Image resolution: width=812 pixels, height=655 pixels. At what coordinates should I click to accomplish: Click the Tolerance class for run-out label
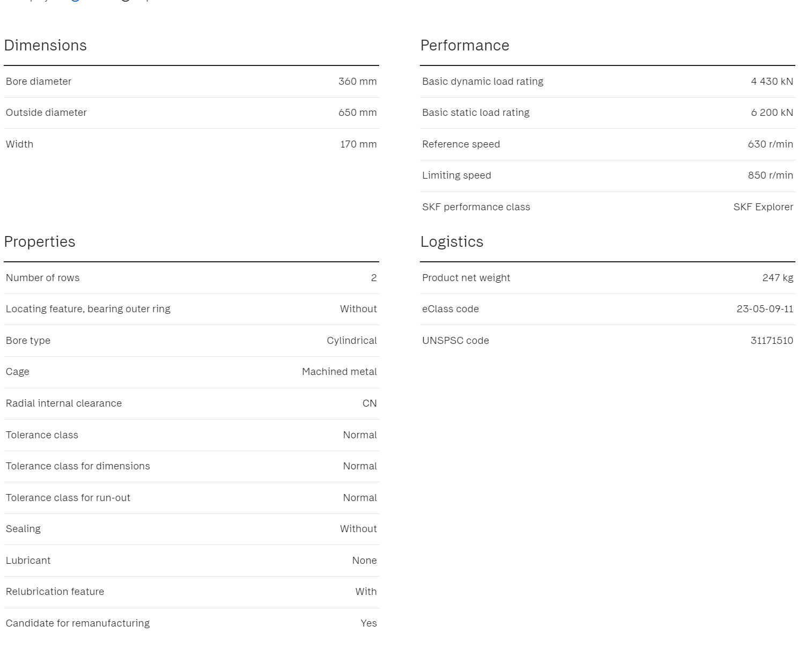point(68,498)
